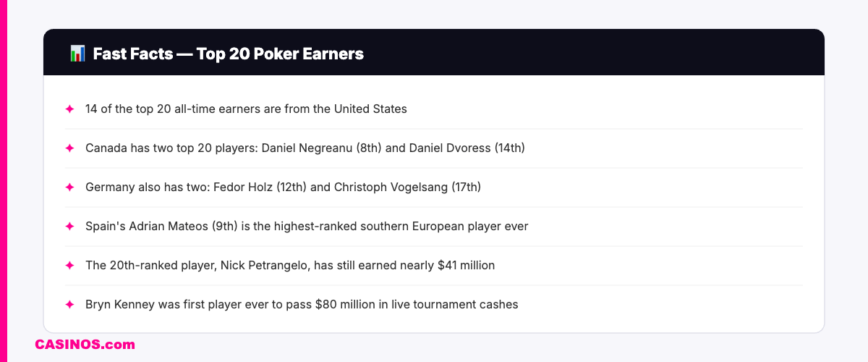Click star bullet beside Nick Petrangelo fact
Screen dimensions: 868x362
(x=69, y=266)
